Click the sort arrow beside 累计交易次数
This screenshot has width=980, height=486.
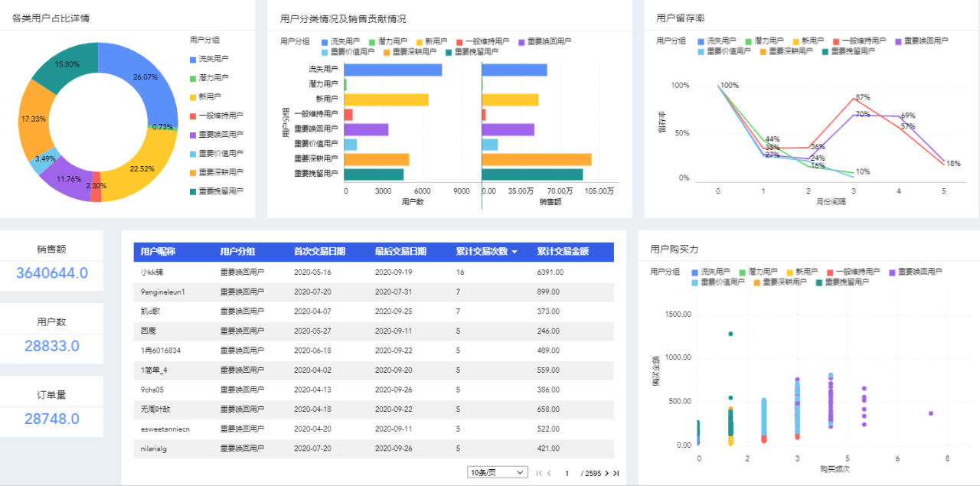(514, 252)
